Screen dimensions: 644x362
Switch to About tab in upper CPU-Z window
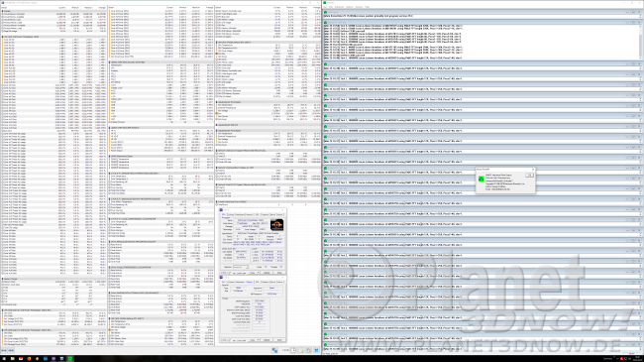[x=280, y=215]
